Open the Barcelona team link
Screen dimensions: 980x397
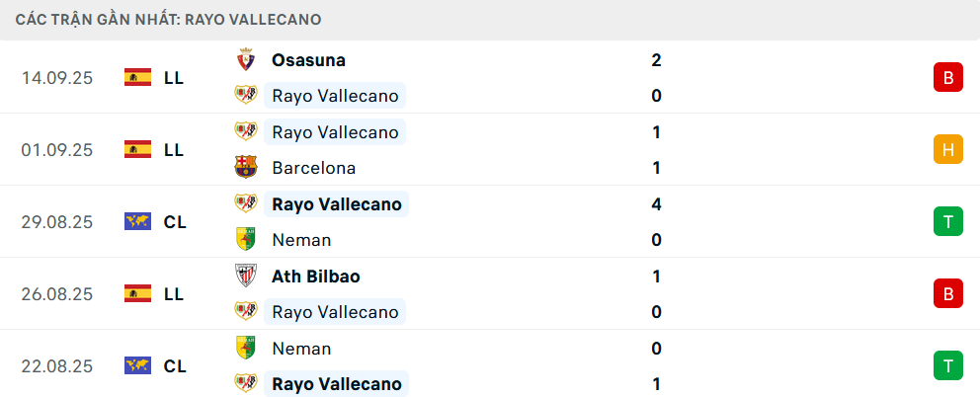tap(313, 168)
